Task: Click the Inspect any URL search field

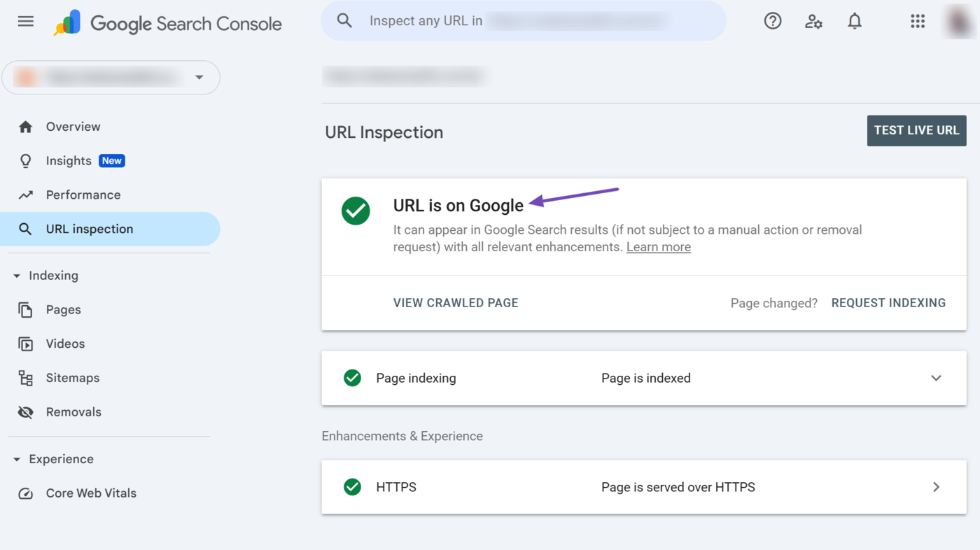Action: point(524,21)
